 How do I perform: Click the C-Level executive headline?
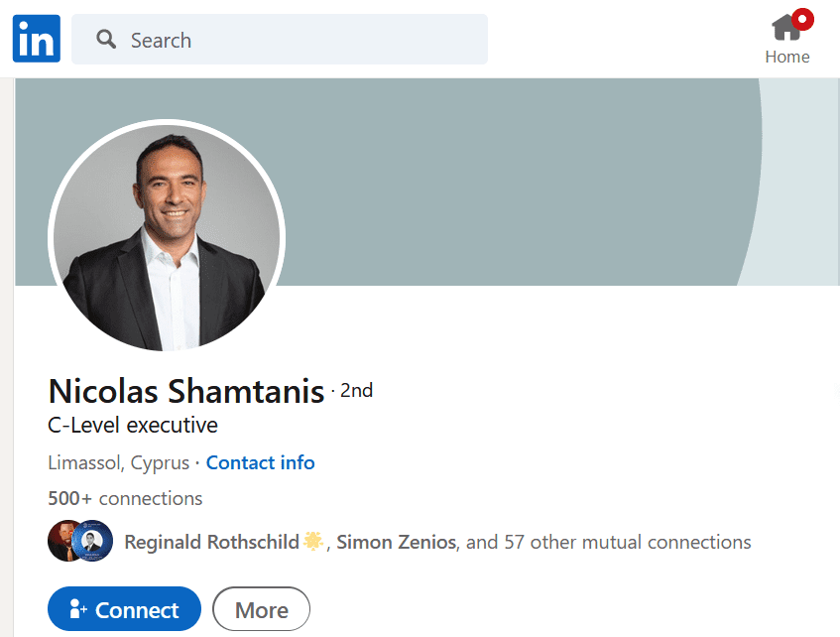coord(133,426)
